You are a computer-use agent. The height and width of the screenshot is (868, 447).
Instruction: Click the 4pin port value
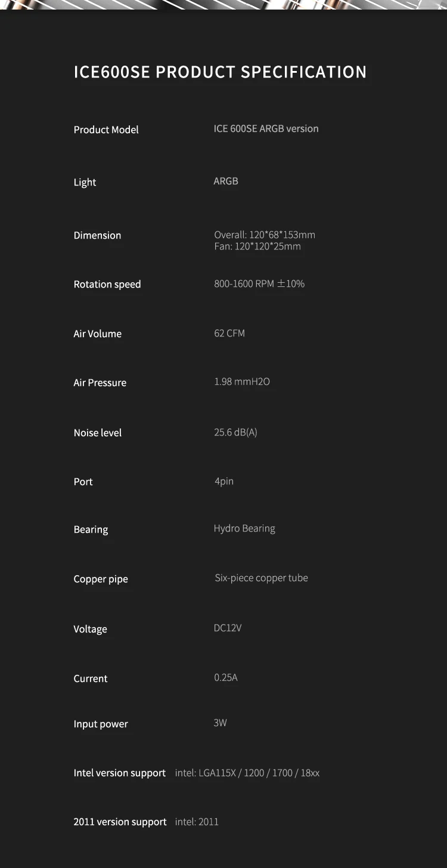coord(223,481)
